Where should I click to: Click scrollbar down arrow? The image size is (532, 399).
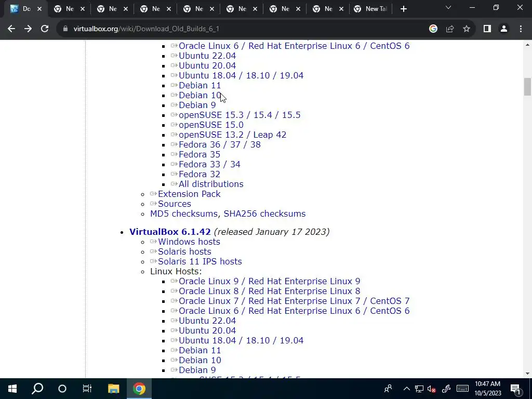coord(527,374)
